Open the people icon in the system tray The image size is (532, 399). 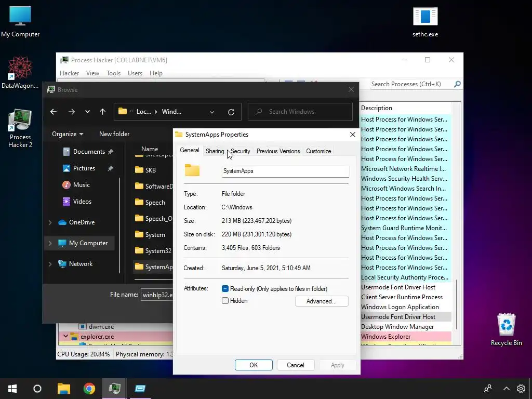click(488, 389)
